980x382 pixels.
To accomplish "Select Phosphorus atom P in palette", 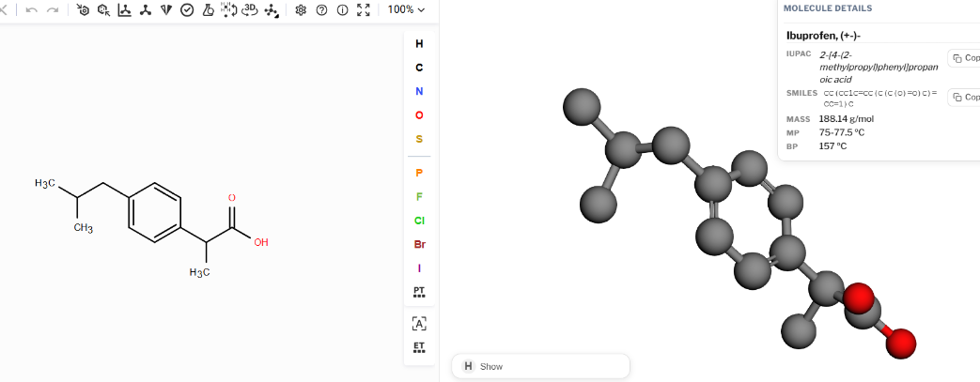I will coord(419,173).
